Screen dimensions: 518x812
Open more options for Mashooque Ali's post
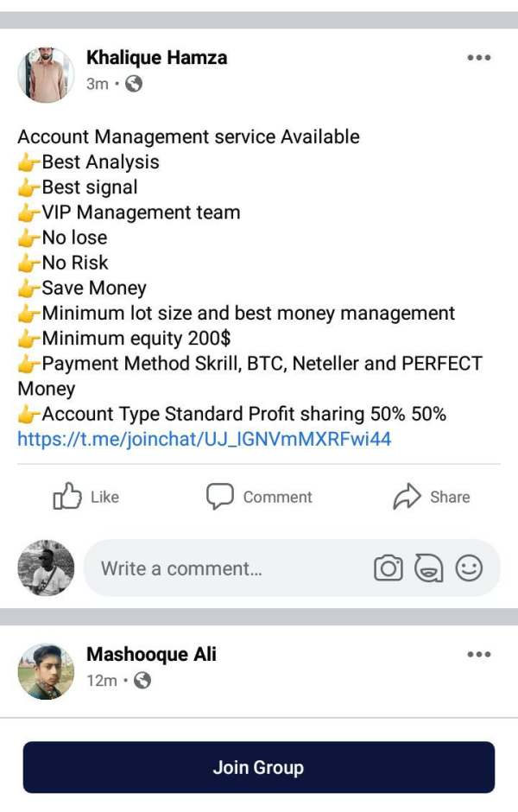478,655
